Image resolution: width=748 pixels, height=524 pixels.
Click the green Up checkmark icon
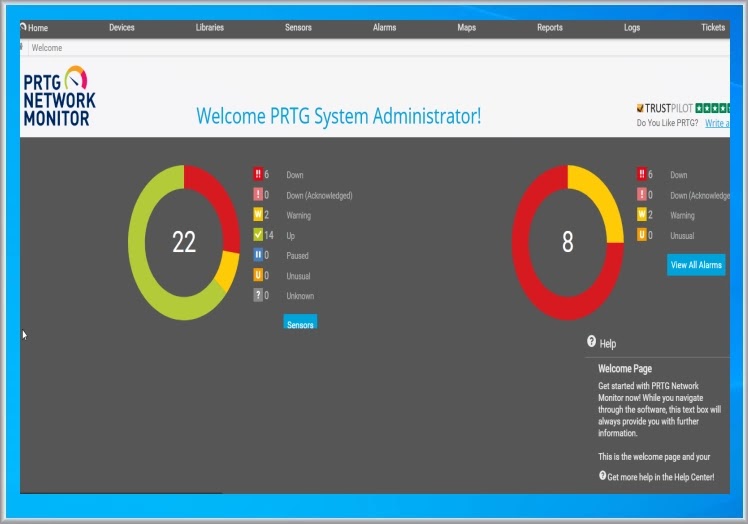pos(258,235)
